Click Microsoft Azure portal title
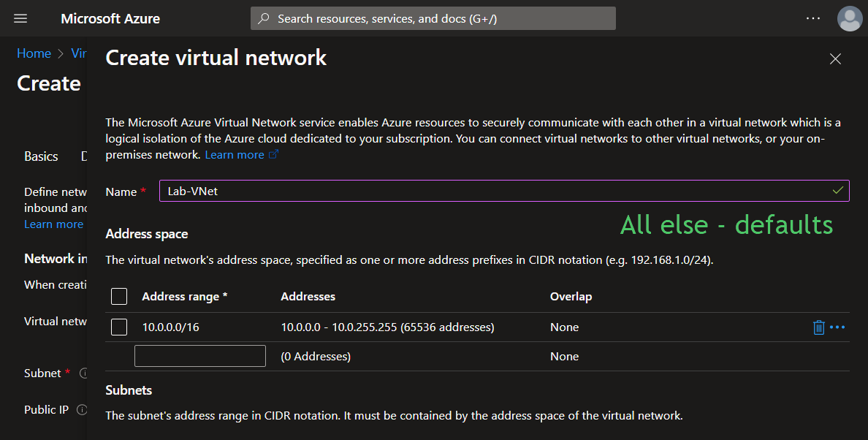The width and height of the screenshot is (868, 440). (110, 19)
